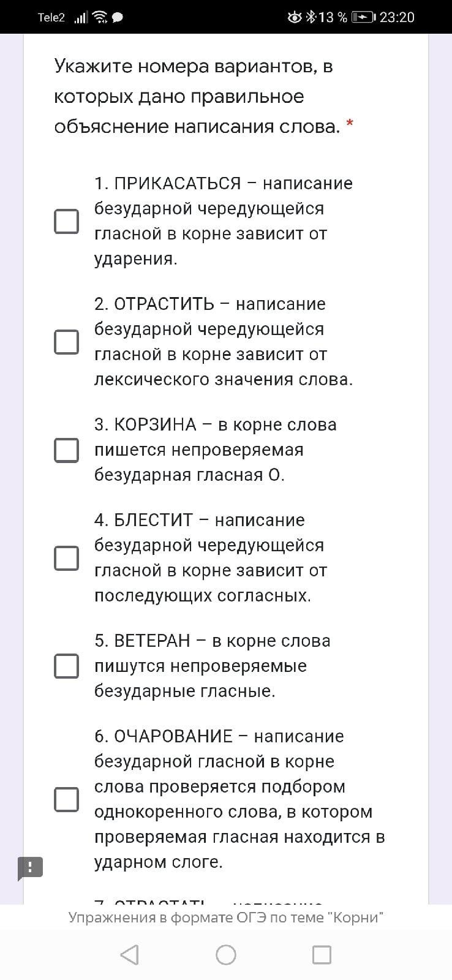The width and height of the screenshot is (452, 980).
Task: Check option 4 БЛЕСТИТ checkbox
Action: click(67, 558)
